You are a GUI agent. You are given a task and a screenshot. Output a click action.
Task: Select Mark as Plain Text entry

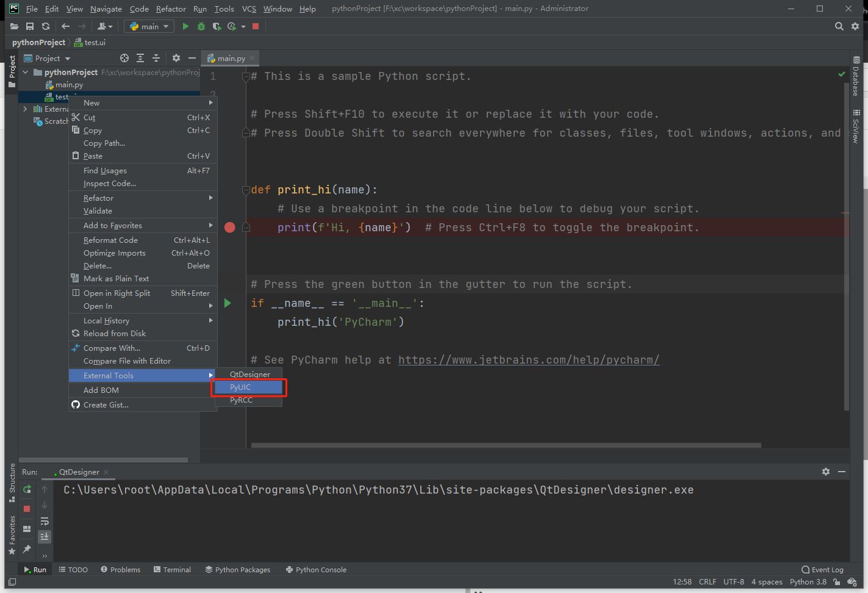coord(143,278)
